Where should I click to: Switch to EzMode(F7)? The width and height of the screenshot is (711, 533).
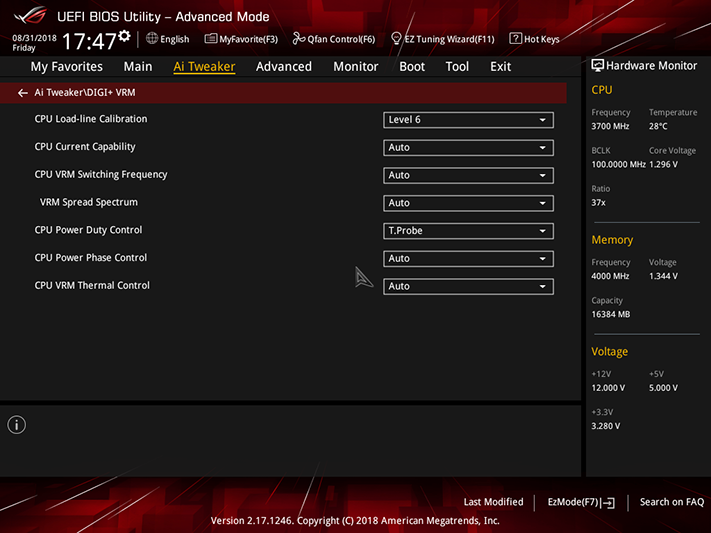[x=574, y=502]
